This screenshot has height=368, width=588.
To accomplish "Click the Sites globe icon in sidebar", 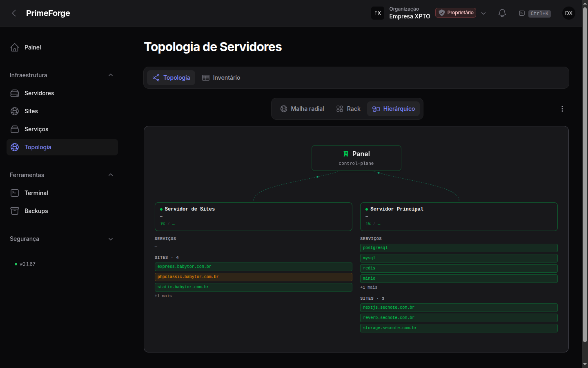I will [x=15, y=111].
